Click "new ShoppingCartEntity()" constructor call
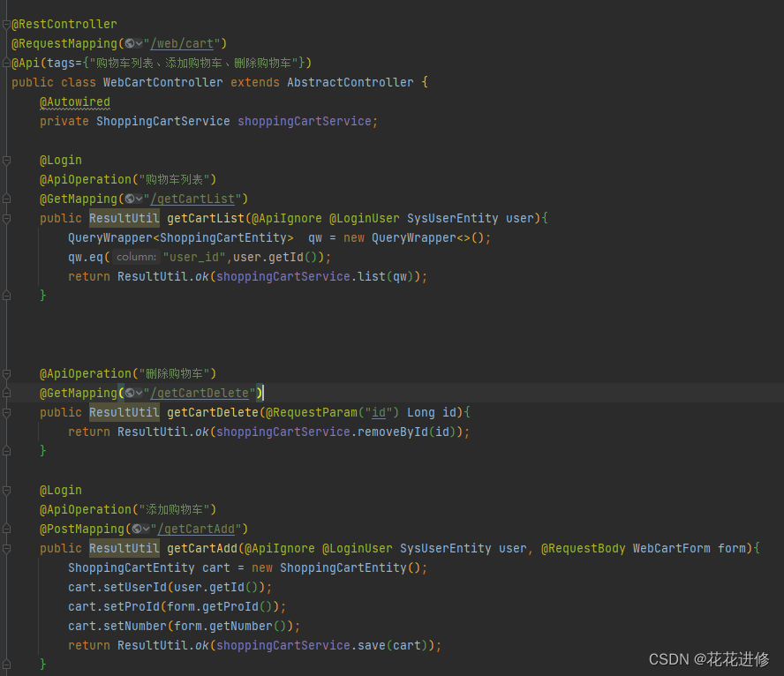Image resolution: width=784 pixels, height=676 pixels. click(337, 568)
